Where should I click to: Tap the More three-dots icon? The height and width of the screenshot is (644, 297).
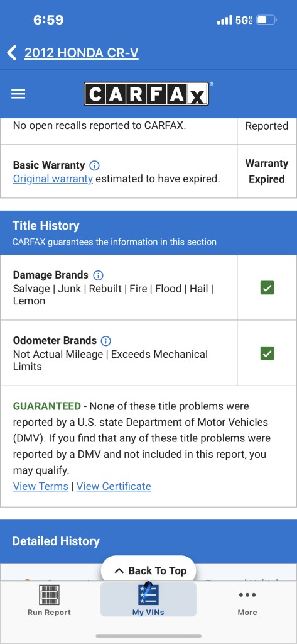tap(247, 595)
